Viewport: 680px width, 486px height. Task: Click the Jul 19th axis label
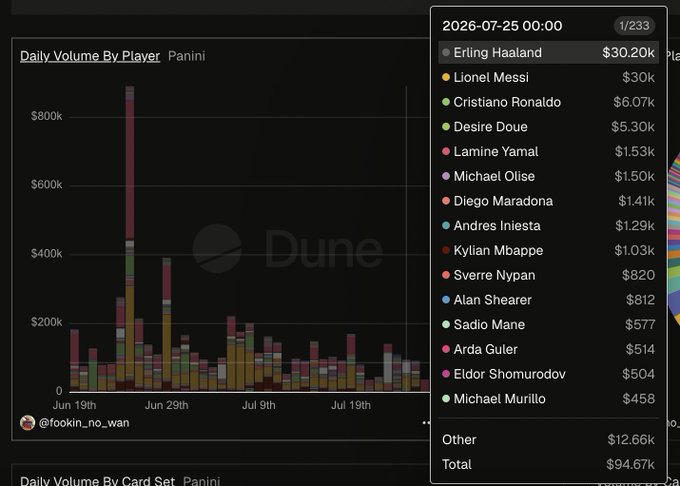[351, 405]
